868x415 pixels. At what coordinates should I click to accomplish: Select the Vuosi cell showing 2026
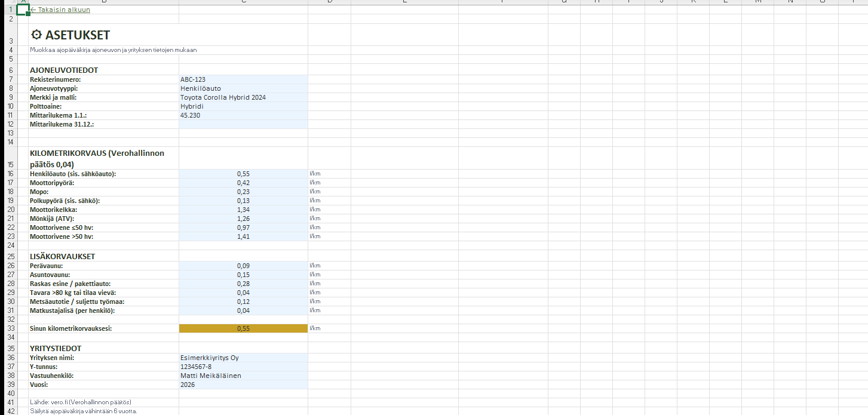coord(243,385)
